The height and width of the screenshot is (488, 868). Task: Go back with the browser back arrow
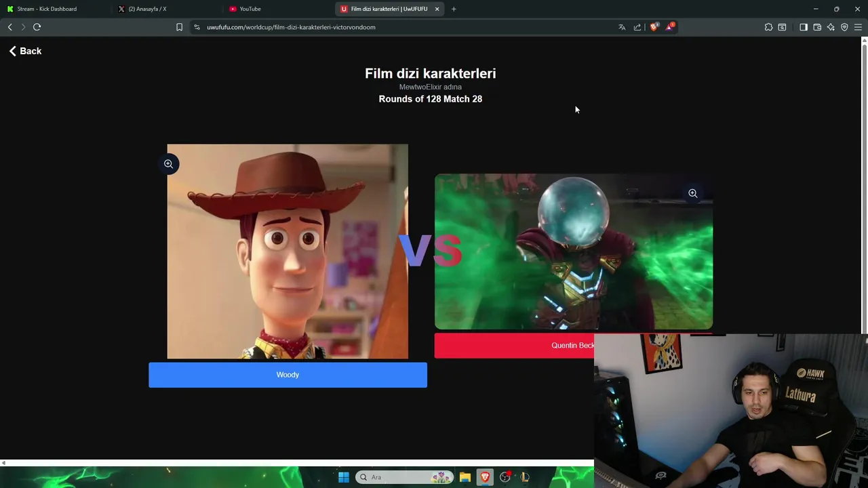coord(9,27)
